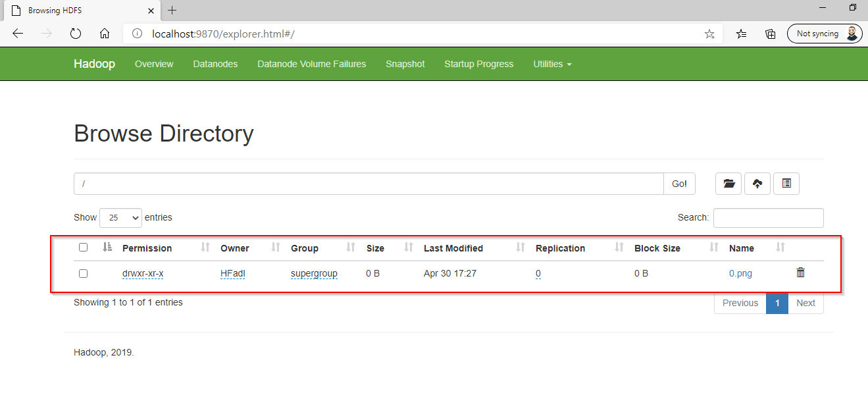
Task: Click the Showing 1 to 1 entries text
Action: pyautogui.click(x=128, y=302)
